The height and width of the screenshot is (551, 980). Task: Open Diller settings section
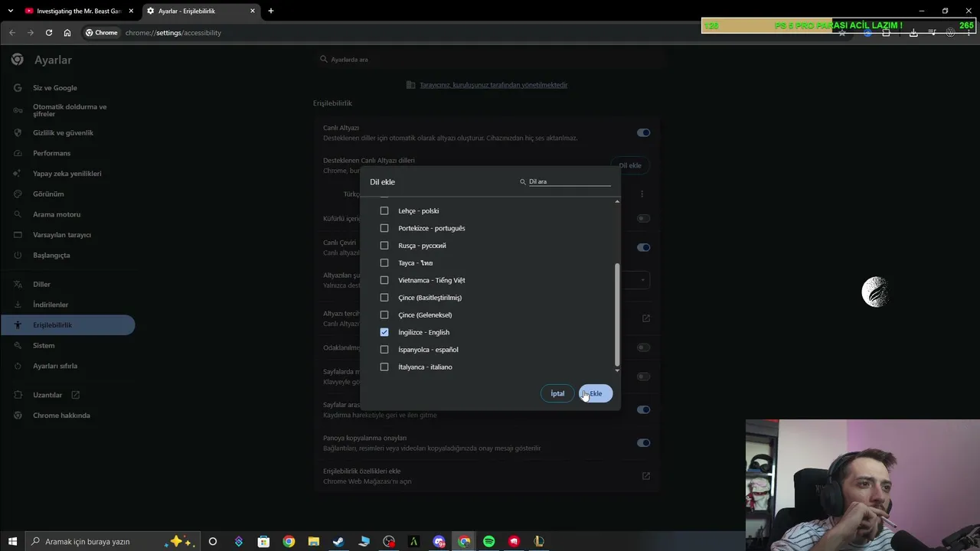[x=41, y=284]
